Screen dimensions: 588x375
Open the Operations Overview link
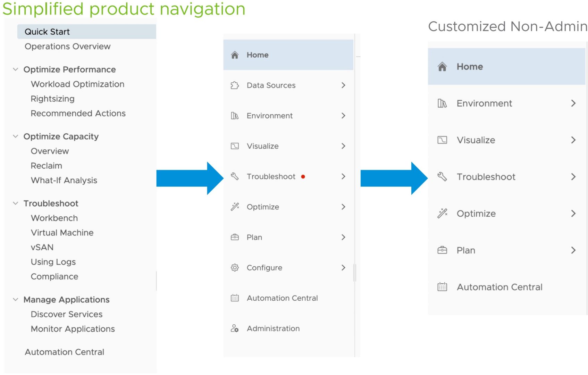[x=67, y=47]
